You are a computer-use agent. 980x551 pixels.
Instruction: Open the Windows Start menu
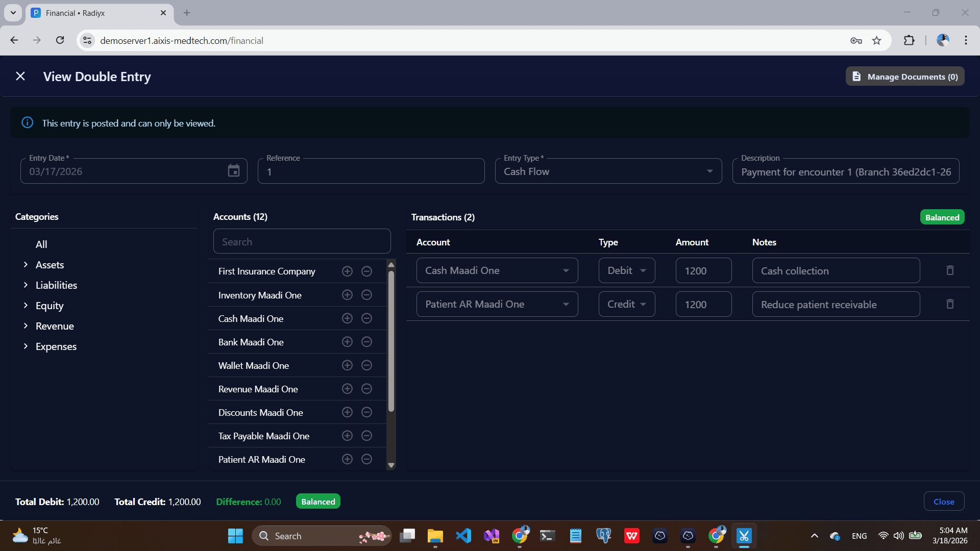[235, 536]
